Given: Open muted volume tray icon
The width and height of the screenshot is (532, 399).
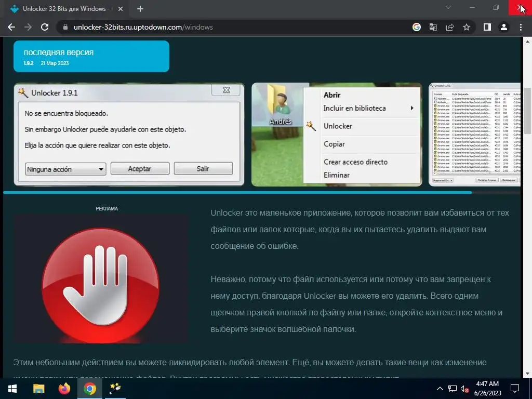Looking at the screenshot, I should click(x=465, y=389).
